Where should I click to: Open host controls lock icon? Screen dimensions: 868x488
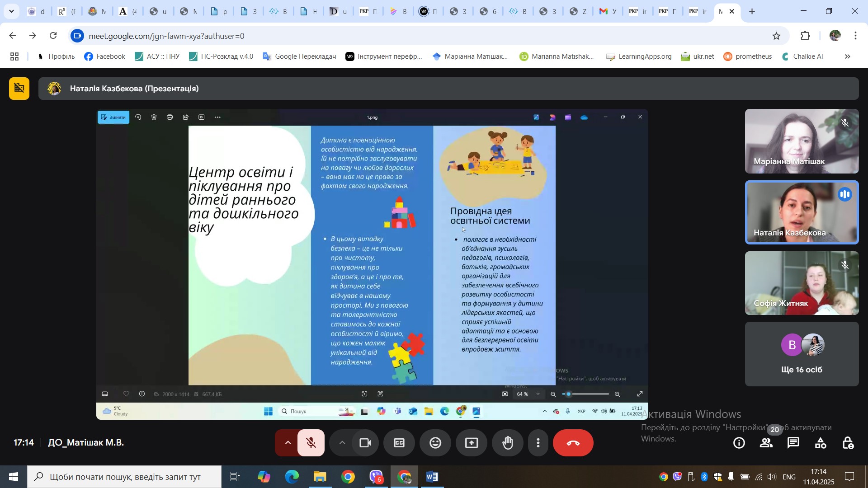tap(848, 443)
